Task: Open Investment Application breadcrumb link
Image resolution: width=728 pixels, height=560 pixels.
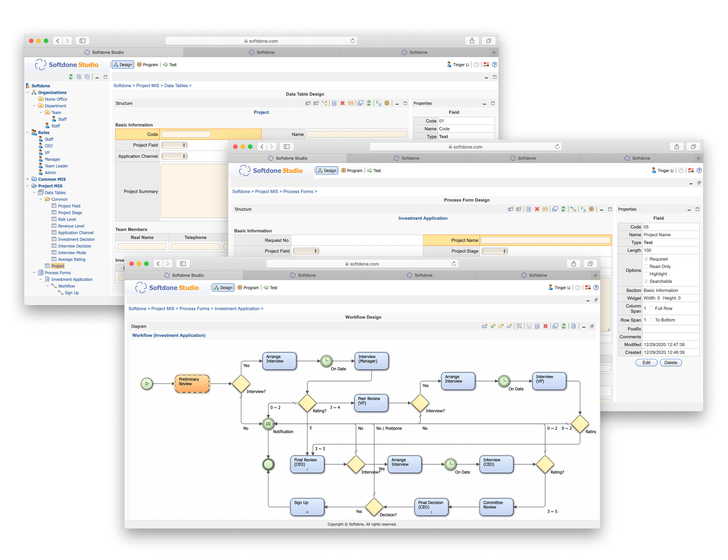Action: (237, 309)
